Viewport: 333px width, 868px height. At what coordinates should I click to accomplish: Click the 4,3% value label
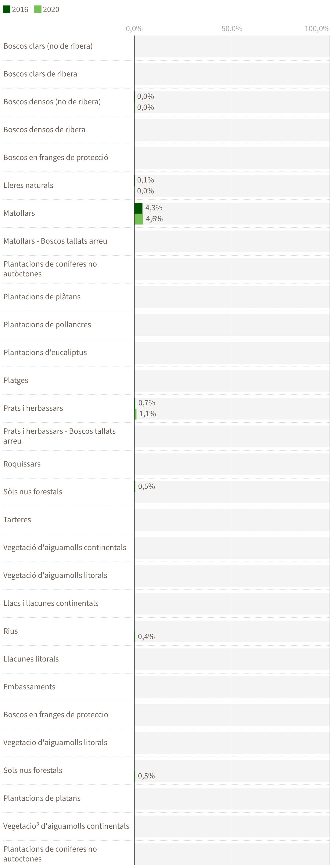coord(154,208)
